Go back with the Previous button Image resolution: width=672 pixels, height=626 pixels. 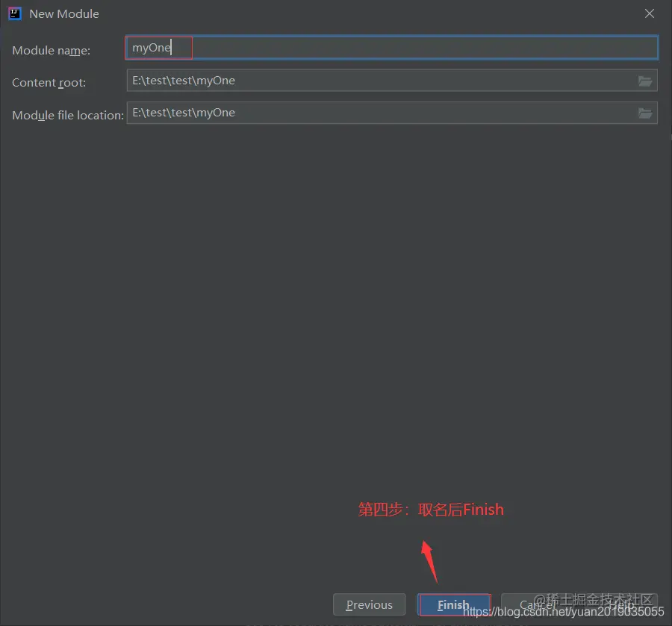[370, 604]
